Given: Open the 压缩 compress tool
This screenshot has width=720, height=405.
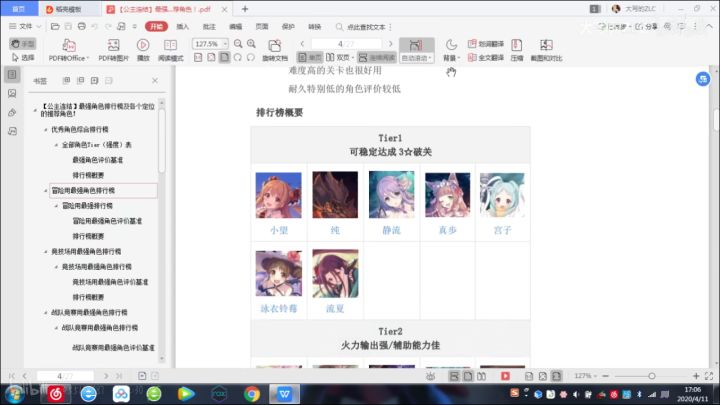Looking at the screenshot, I should tap(517, 50).
